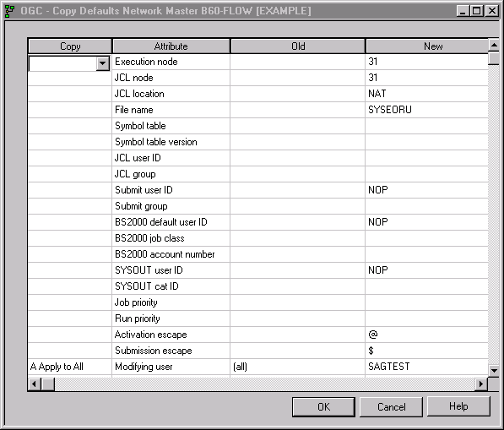Click the New column header
The height and width of the screenshot is (430, 504).
(427, 46)
